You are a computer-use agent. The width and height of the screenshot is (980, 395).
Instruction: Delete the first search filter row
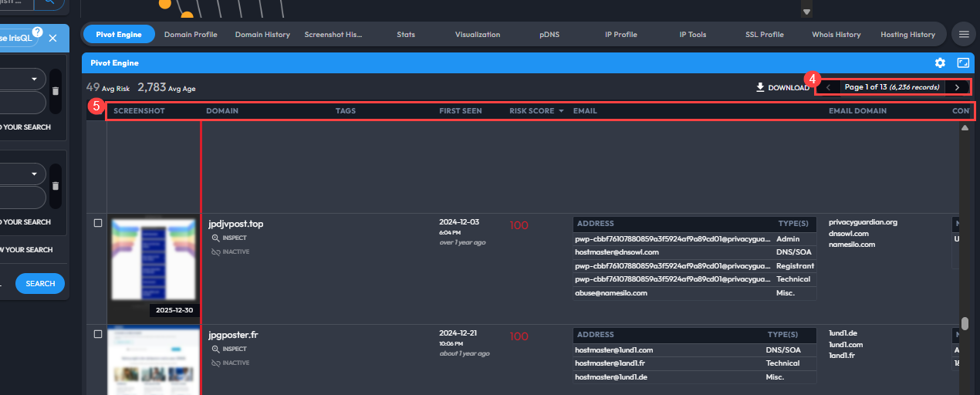pyautogui.click(x=55, y=91)
